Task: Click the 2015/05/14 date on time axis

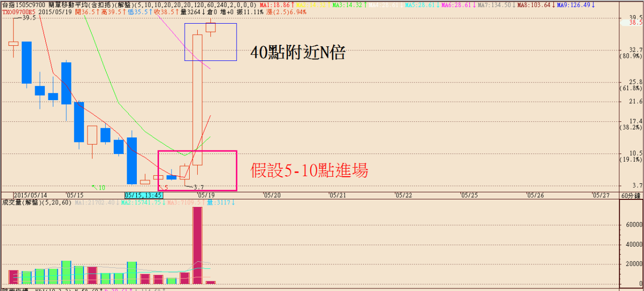Action: coord(30,195)
